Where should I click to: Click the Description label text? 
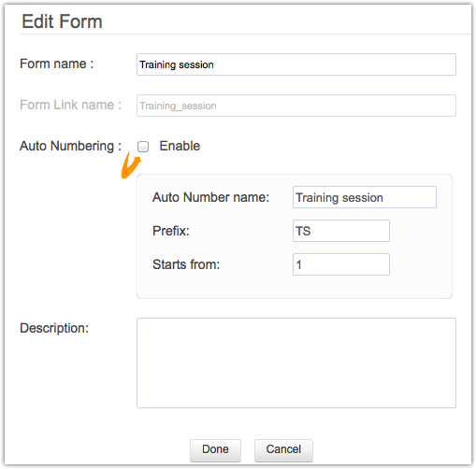(54, 328)
